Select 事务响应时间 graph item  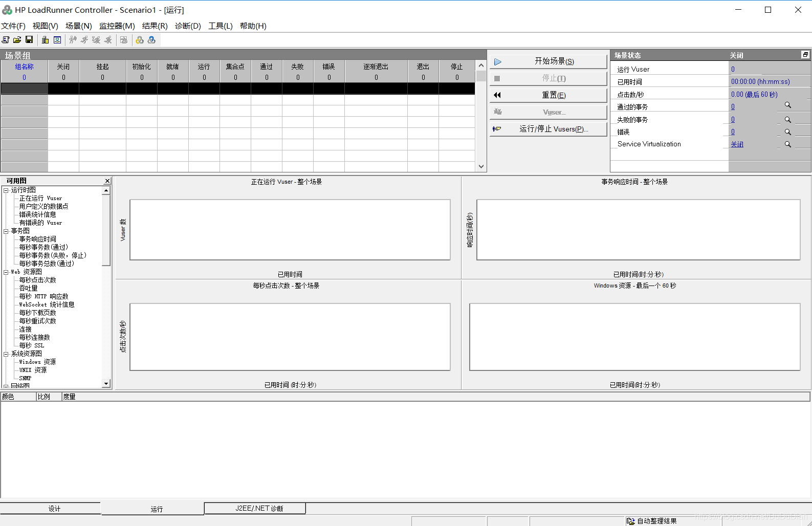click(37, 239)
